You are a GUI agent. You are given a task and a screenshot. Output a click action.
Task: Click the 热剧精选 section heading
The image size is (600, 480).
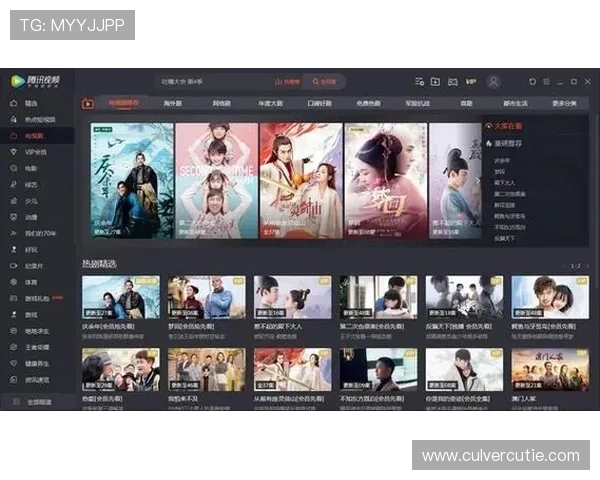[99, 264]
